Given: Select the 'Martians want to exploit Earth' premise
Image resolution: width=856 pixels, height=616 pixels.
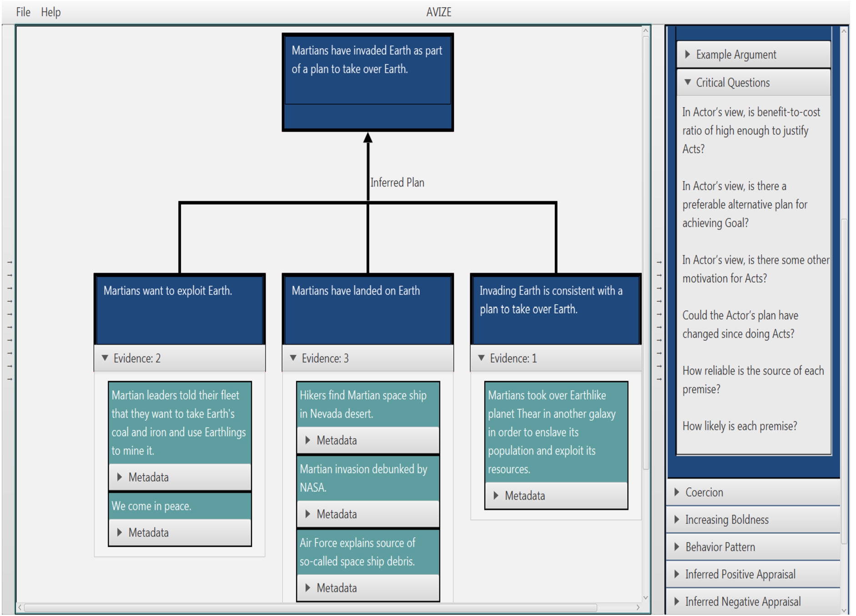Looking at the screenshot, I should click(180, 309).
